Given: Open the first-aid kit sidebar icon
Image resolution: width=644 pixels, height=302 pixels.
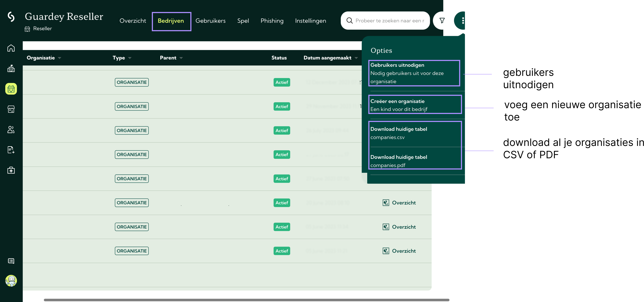Looking at the screenshot, I should (x=11, y=170).
